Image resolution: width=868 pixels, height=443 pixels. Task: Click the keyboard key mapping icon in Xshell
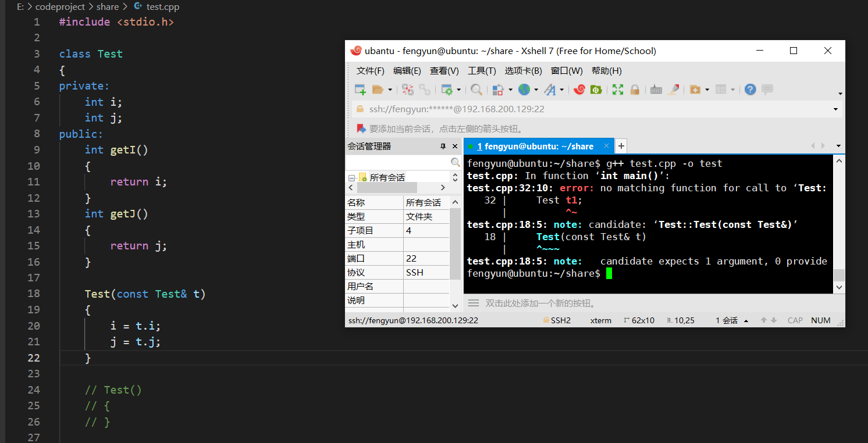pyautogui.click(x=656, y=90)
